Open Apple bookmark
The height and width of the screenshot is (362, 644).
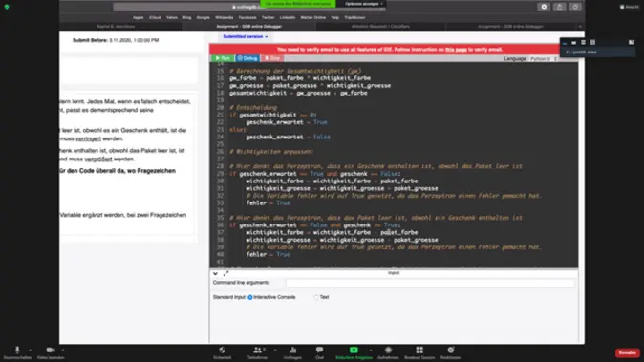click(x=138, y=17)
